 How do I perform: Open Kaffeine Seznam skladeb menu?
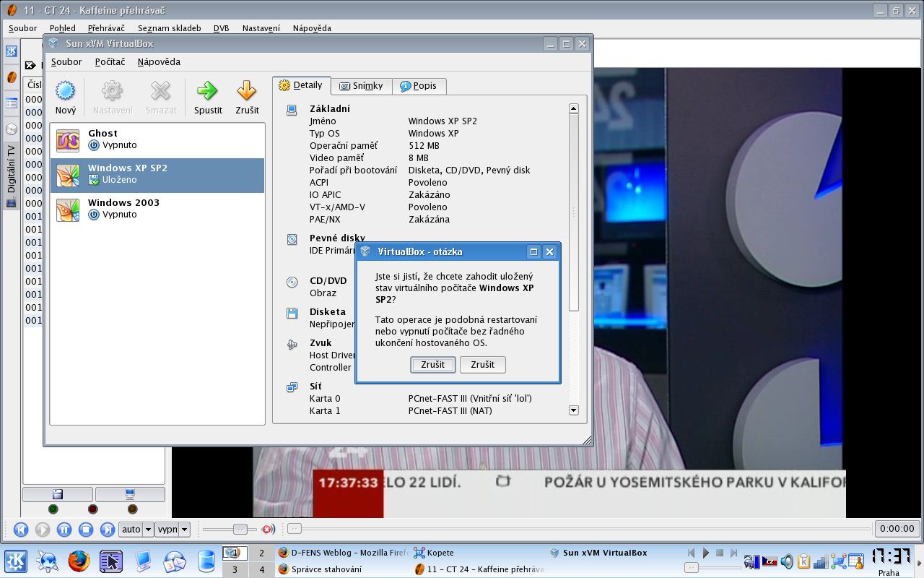(x=169, y=28)
